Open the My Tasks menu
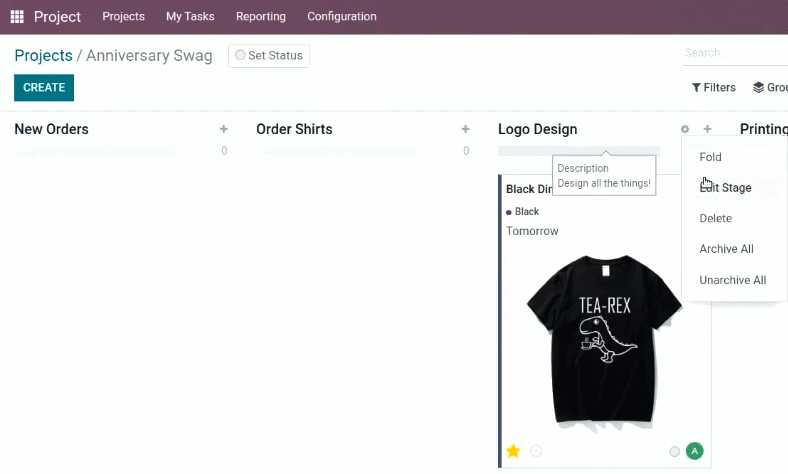This screenshot has width=788, height=474. pyautogui.click(x=190, y=17)
